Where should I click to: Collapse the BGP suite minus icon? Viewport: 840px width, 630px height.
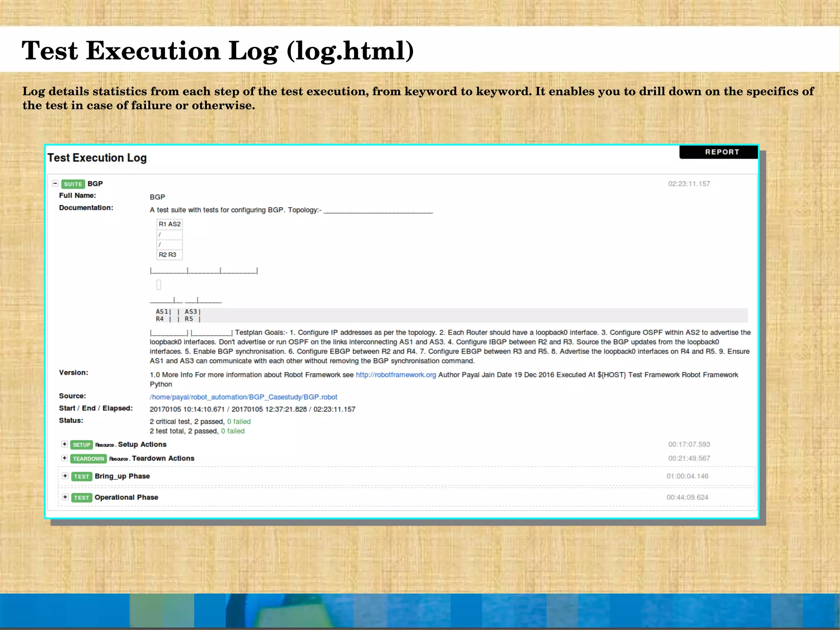point(55,183)
